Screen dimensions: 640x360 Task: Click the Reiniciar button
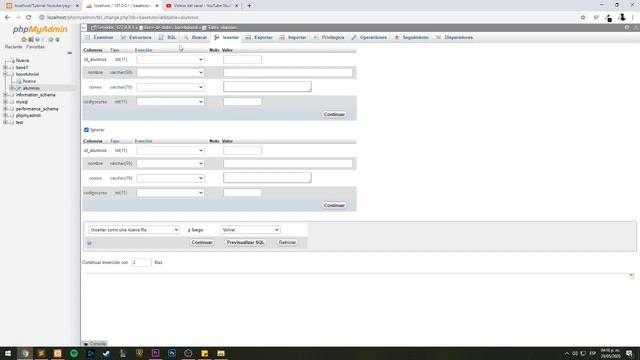click(x=287, y=242)
